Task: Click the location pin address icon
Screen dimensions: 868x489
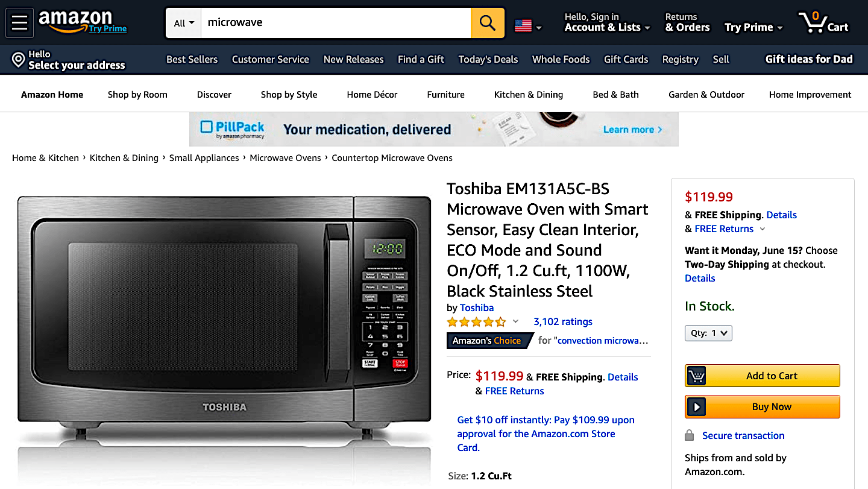Action: 19,60
